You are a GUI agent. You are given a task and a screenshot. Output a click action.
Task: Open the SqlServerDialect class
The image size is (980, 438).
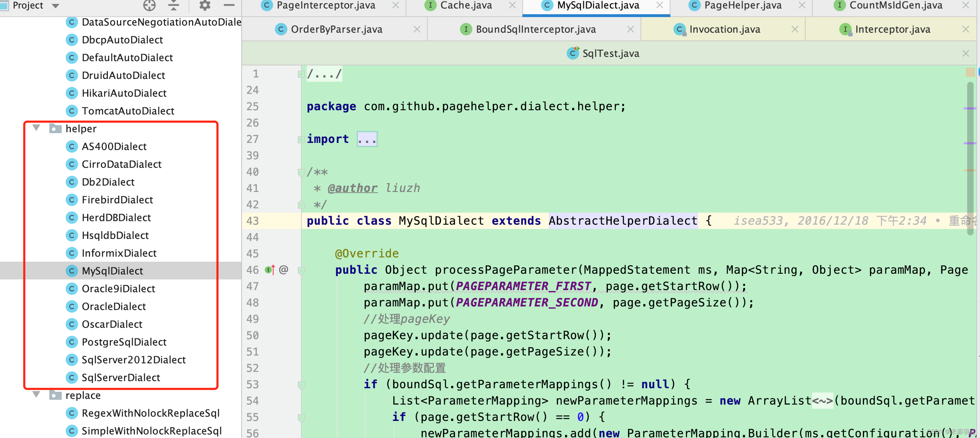[121, 378]
